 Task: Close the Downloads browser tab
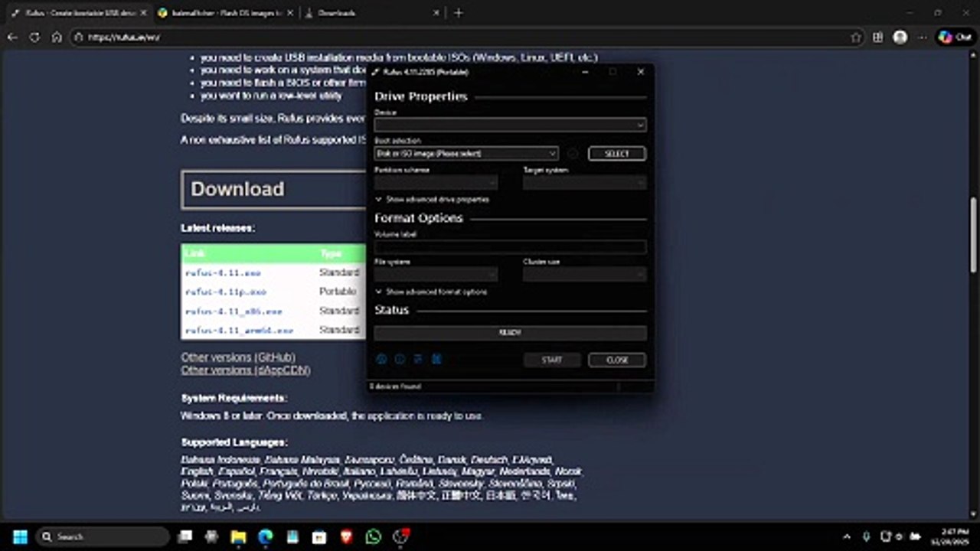point(437,13)
